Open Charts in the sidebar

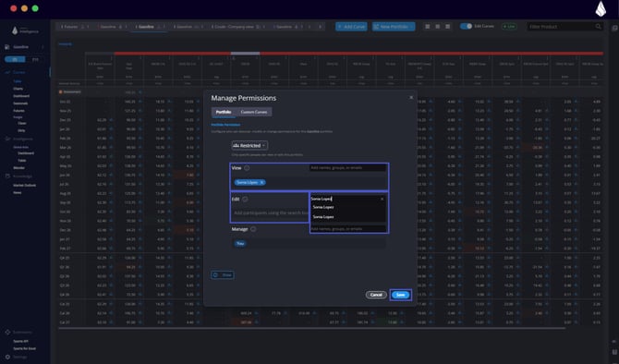click(18, 89)
